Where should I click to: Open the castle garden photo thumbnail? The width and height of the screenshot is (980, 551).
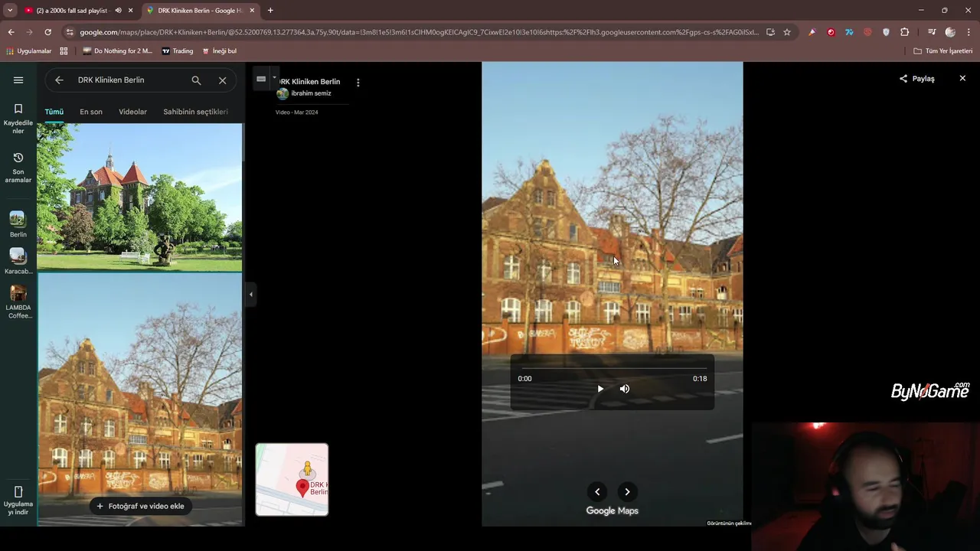click(x=139, y=197)
